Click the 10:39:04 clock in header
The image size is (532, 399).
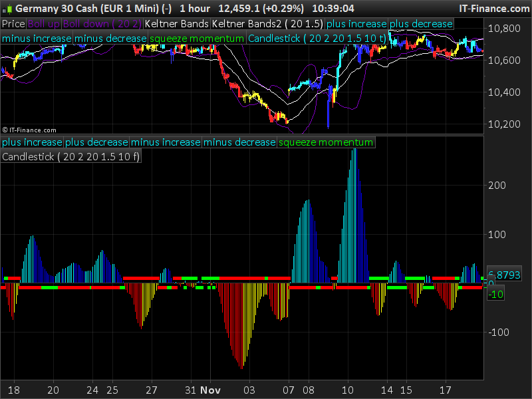coord(333,9)
